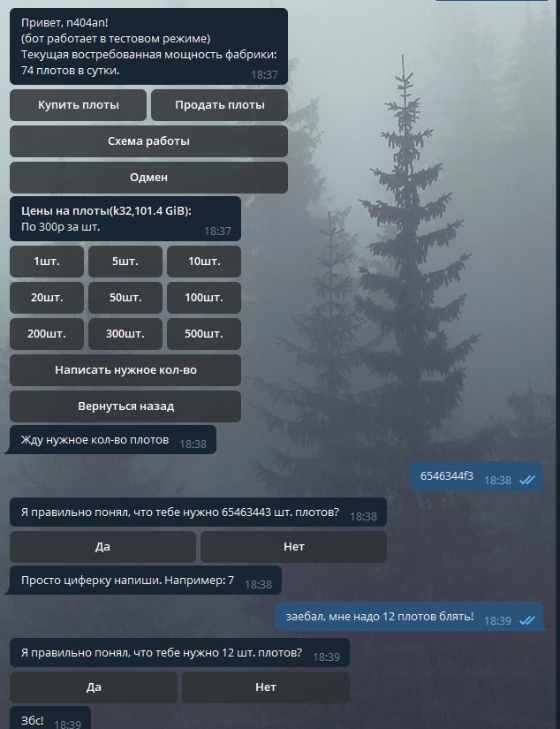The image size is (560, 729).
Task: Select the "500шт." quantity button
Action: (x=203, y=334)
